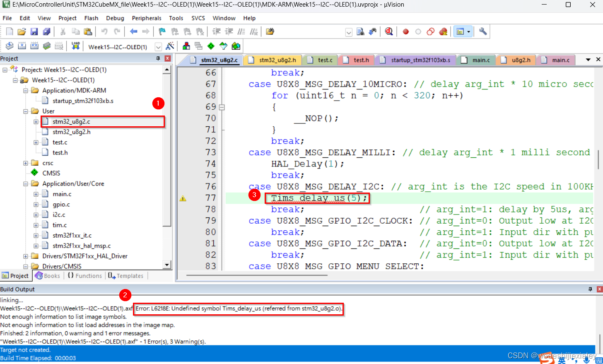Click the Manage Run-Time Environment green diamond icon
The height and width of the screenshot is (364, 603).
click(x=211, y=46)
